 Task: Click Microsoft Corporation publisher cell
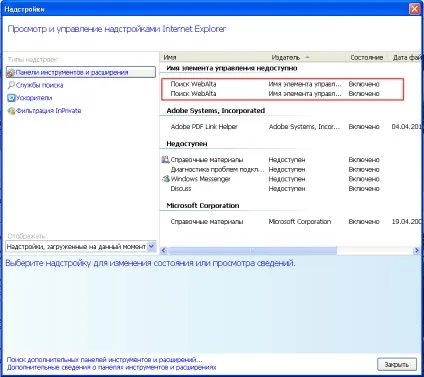300,222
